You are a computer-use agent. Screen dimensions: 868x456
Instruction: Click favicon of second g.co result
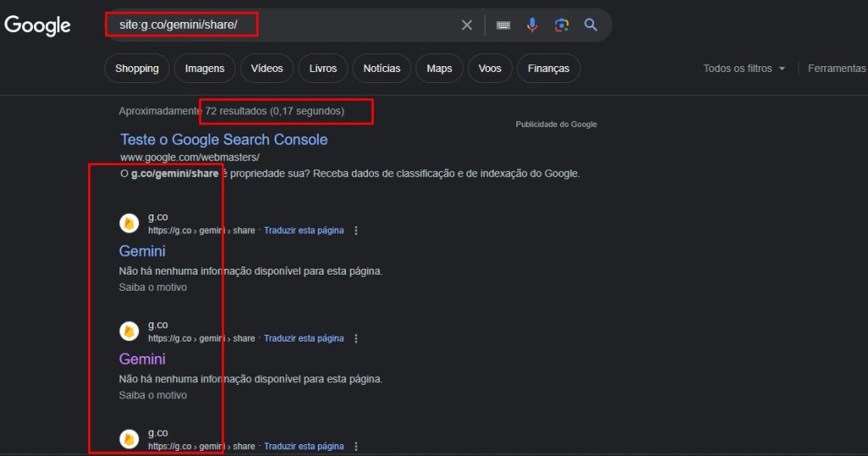129,331
